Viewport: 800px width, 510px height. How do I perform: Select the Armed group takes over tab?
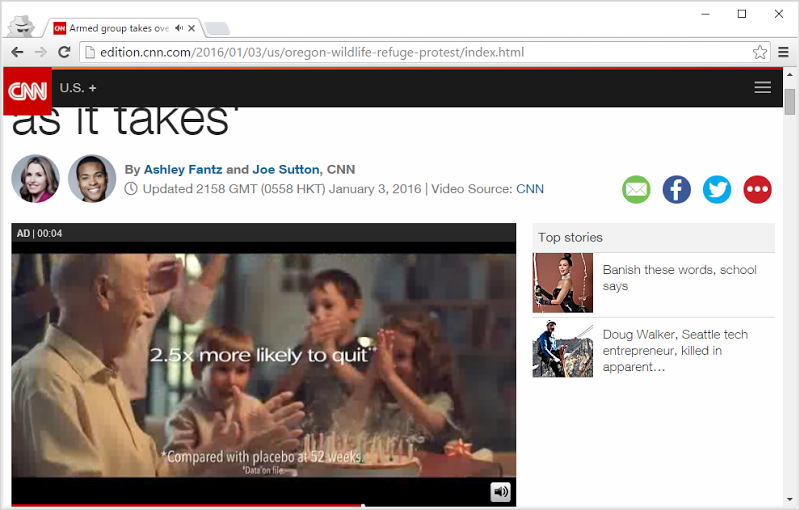[x=120, y=28]
